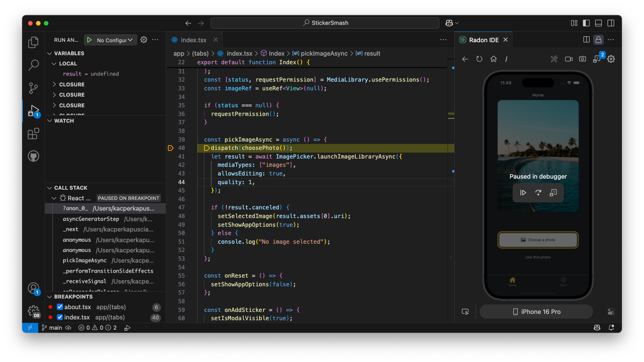The height and width of the screenshot is (362, 644).
Task: Go to home route in Radon IDE
Action: coord(493,59)
